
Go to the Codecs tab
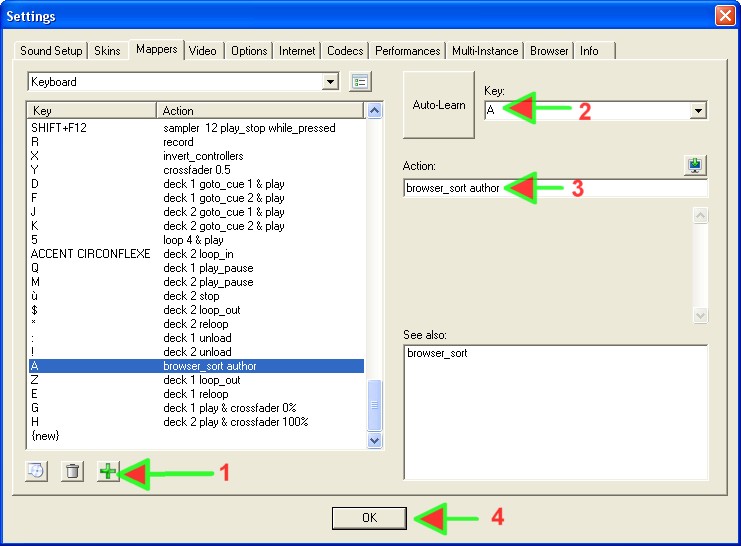345,51
